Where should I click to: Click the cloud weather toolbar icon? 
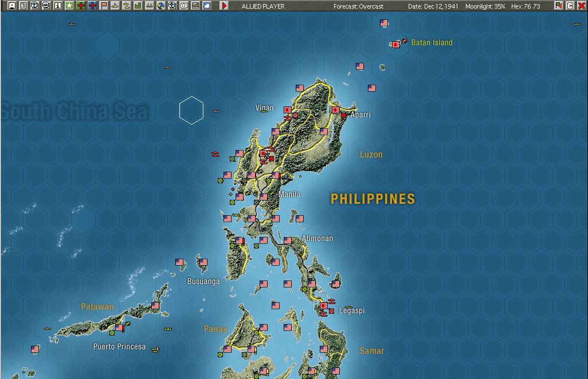[207, 6]
